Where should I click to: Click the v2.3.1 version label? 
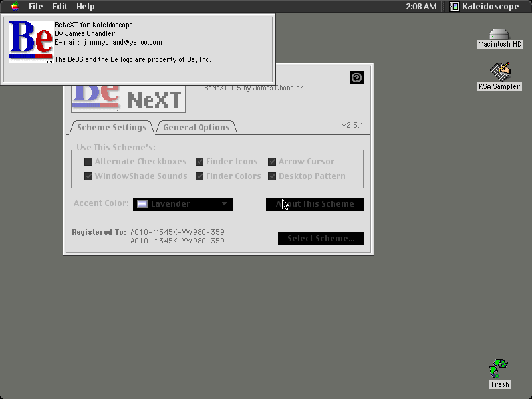pos(352,125)
